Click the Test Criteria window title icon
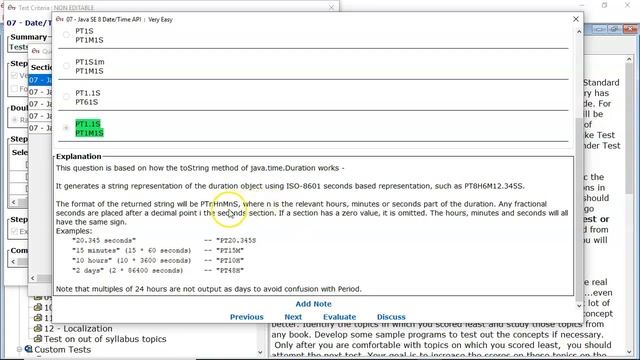This screenshot has width=640, height=360. (11, 7)
